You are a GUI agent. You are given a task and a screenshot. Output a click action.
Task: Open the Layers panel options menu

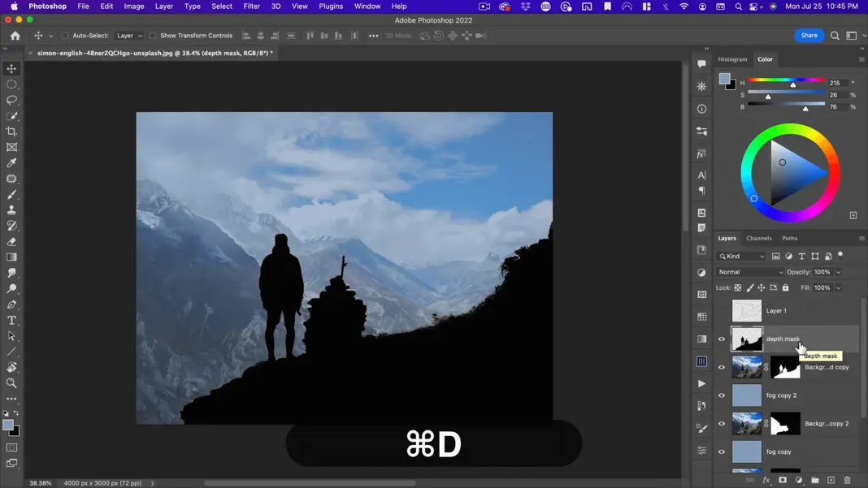click(x=861, y=239)
